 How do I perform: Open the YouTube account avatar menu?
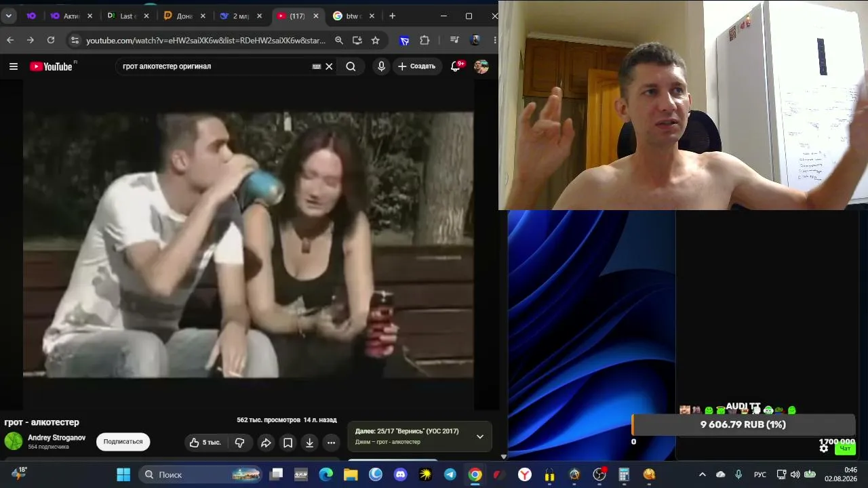[481, 66]
